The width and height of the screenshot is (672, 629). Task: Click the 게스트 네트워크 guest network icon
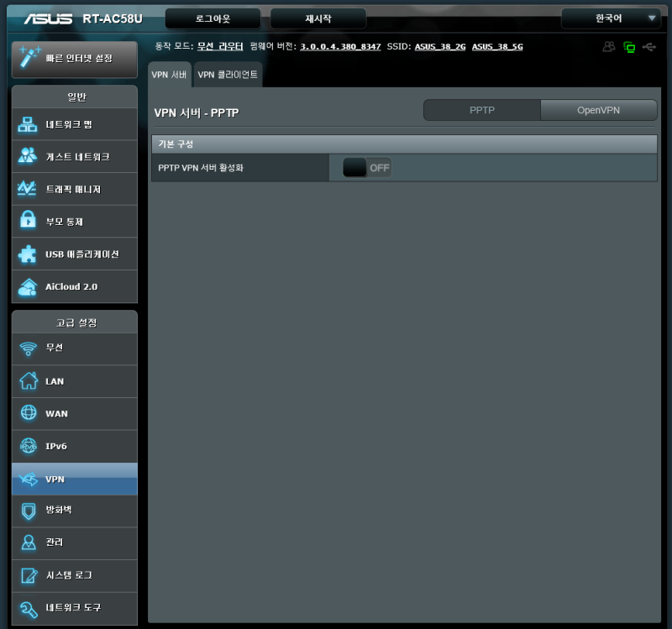click(x=28, y=156)
